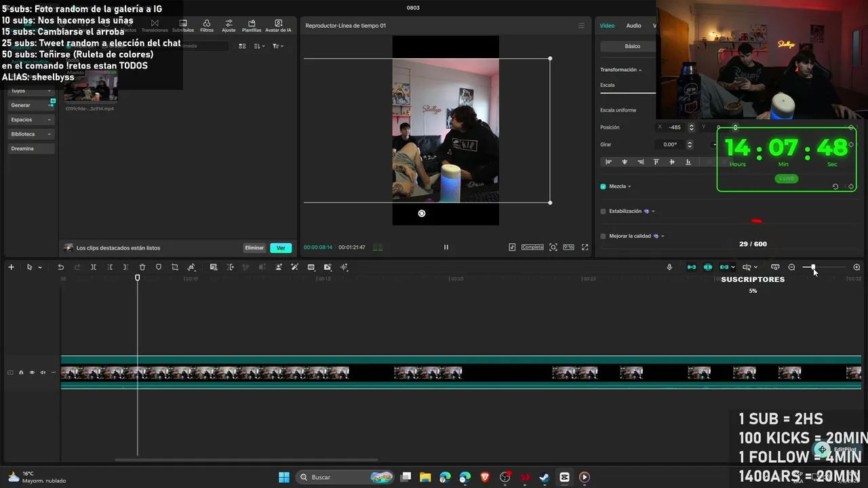Image resolution: width=868 pixels, height=488 pixels.
Task: Expand the Espacios sidebar section
Action: 31,119
